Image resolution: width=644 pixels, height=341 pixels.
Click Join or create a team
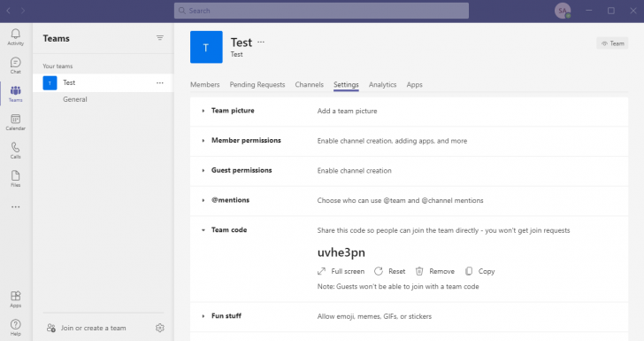(x=87, y=328)
